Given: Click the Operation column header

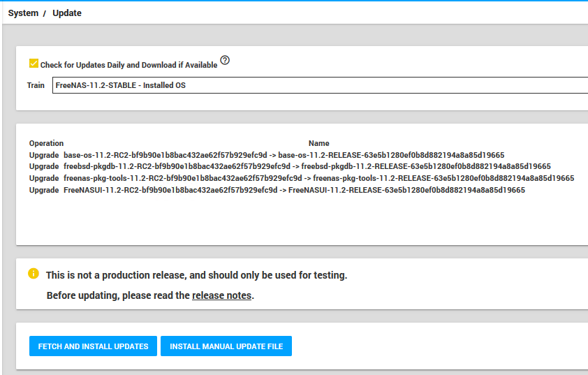Looking at the screenshot, I should tap(46, 143).
